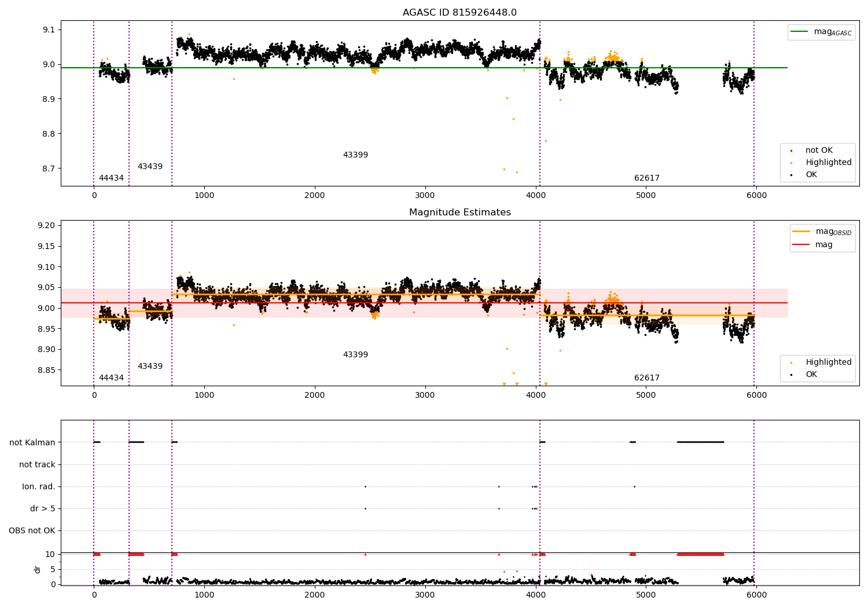Click the 9.1 y-axis tick in AGASC plot
This screenshot has height=608, width=868.
click(49, 30)
